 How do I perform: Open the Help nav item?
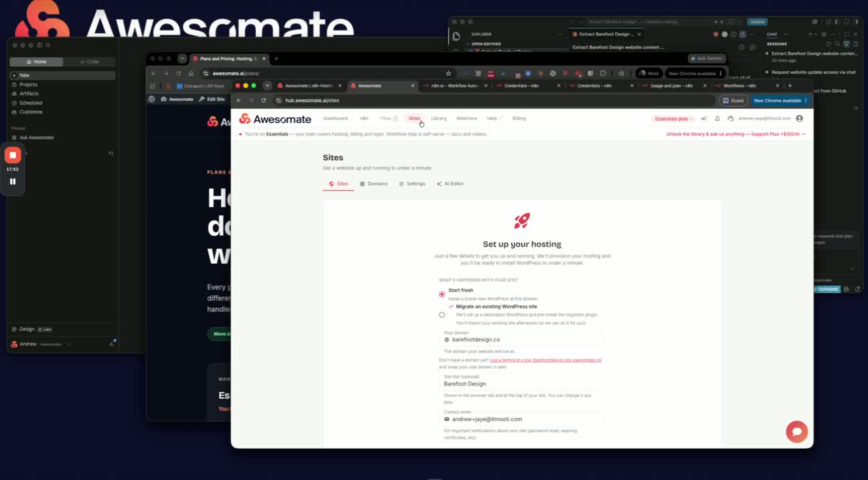tap(495, 119)
